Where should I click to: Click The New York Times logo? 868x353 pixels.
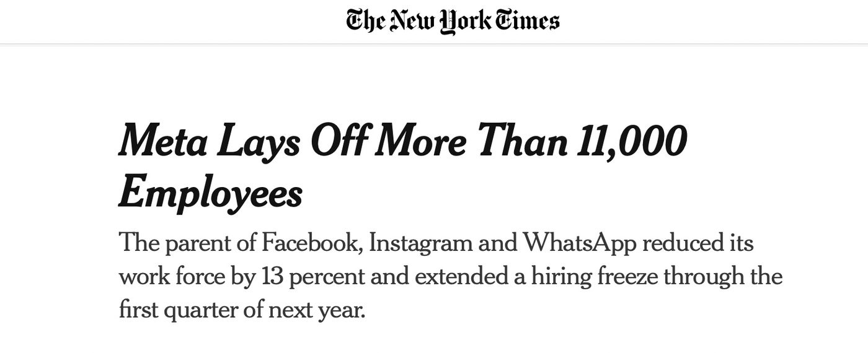coord(453,20)
